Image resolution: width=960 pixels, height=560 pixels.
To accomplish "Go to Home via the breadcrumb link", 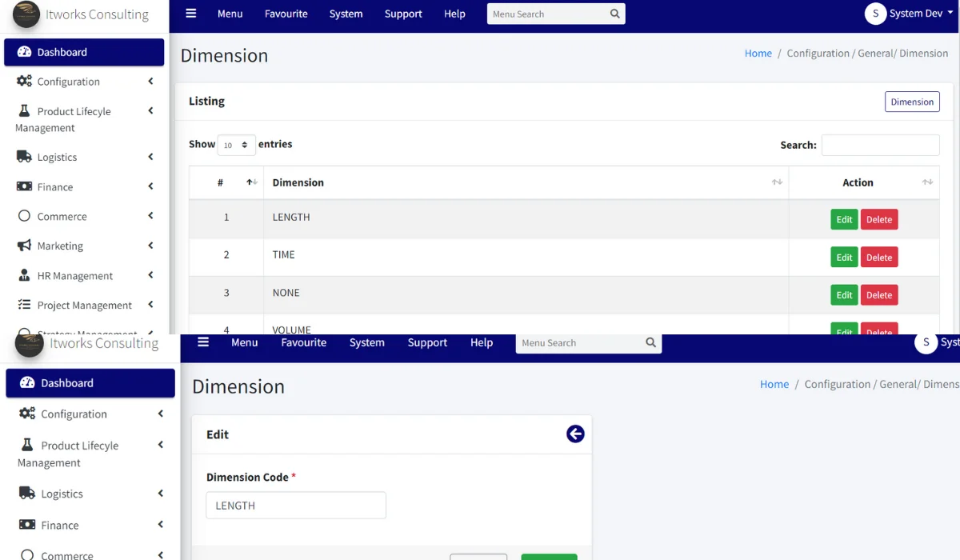I will coord(758,53).
